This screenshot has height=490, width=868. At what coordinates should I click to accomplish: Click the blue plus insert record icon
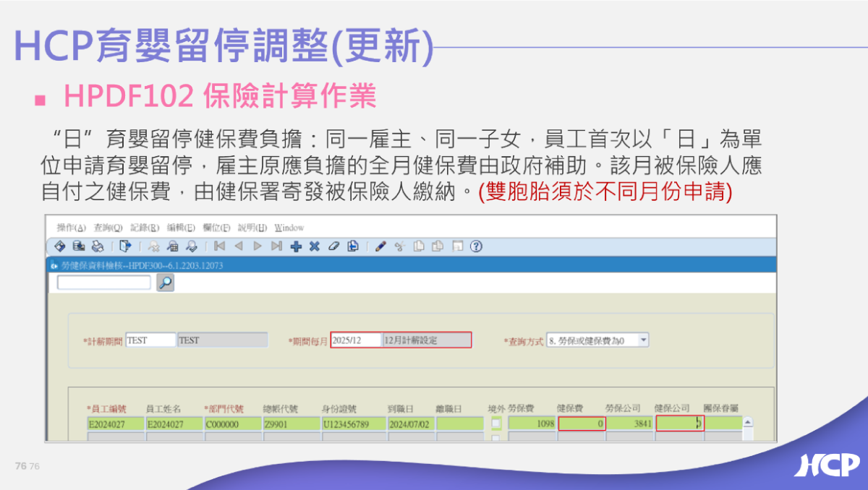pyautogui.click(x=296, y=246)
